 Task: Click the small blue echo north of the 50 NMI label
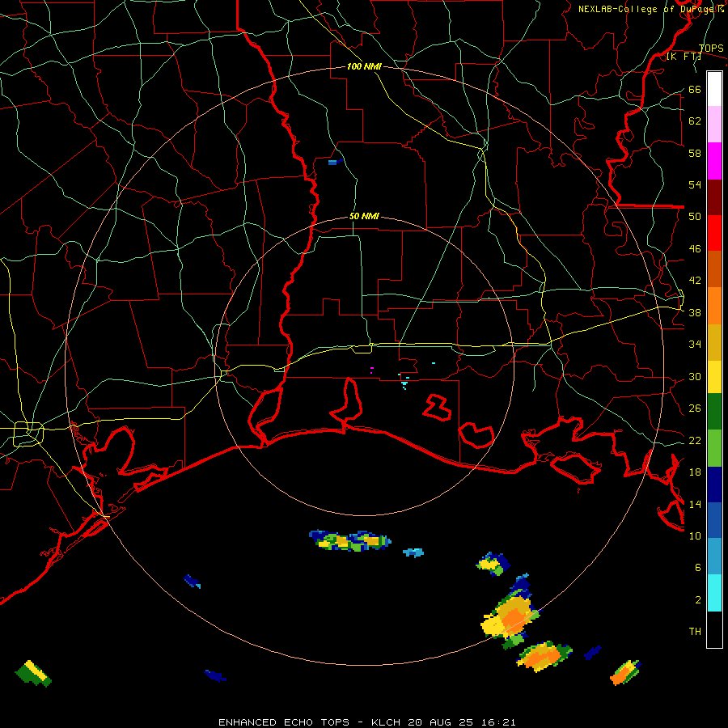(335, 162)
